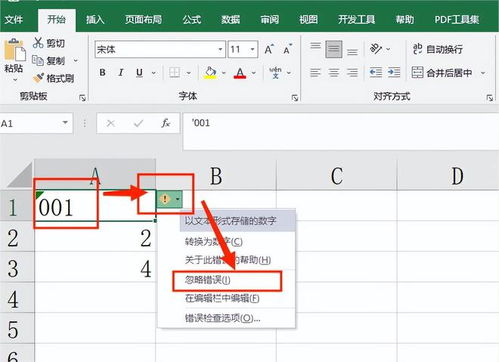Open Insert Function fx button
This screenshot has height=362, width=499.
pos(166,124)
